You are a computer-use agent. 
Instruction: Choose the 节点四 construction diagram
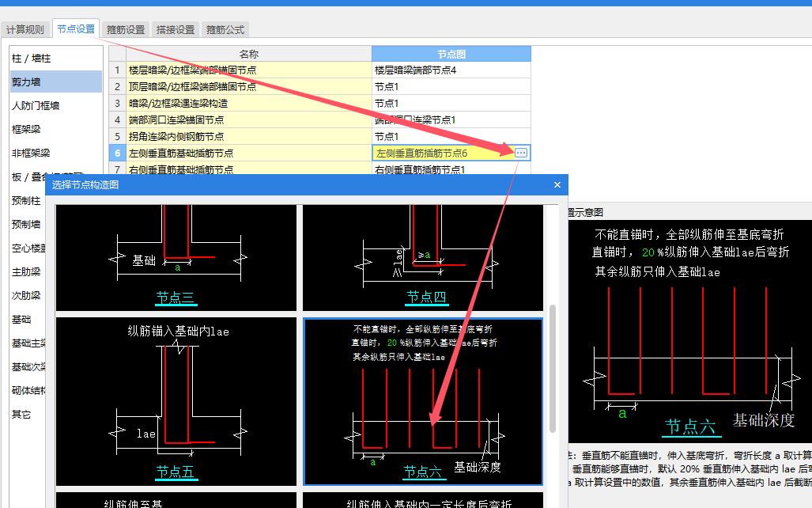click(x=423, y=258)
